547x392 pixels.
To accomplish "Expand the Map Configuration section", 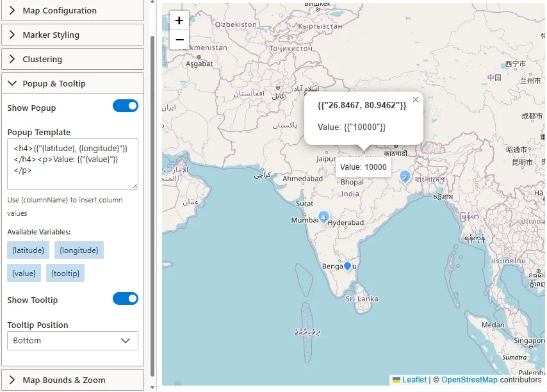I will tap(72, 10).
